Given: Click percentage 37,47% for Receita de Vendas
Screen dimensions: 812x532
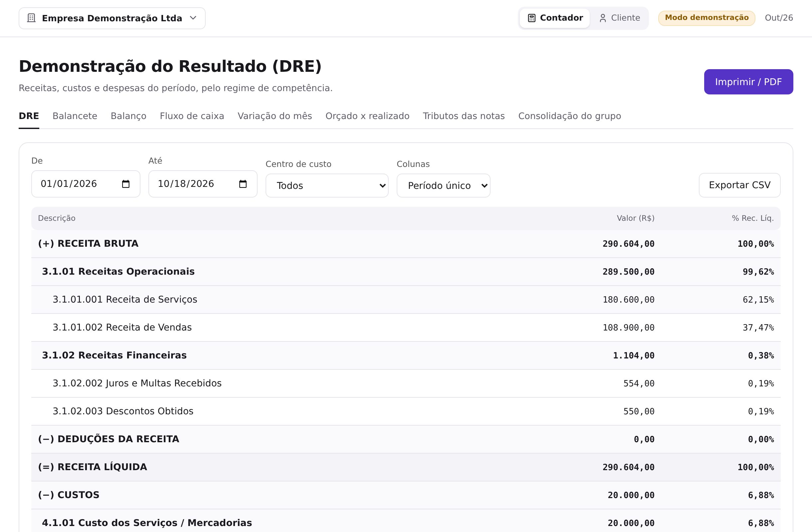Looking at the screenshot, I should 758,328.
